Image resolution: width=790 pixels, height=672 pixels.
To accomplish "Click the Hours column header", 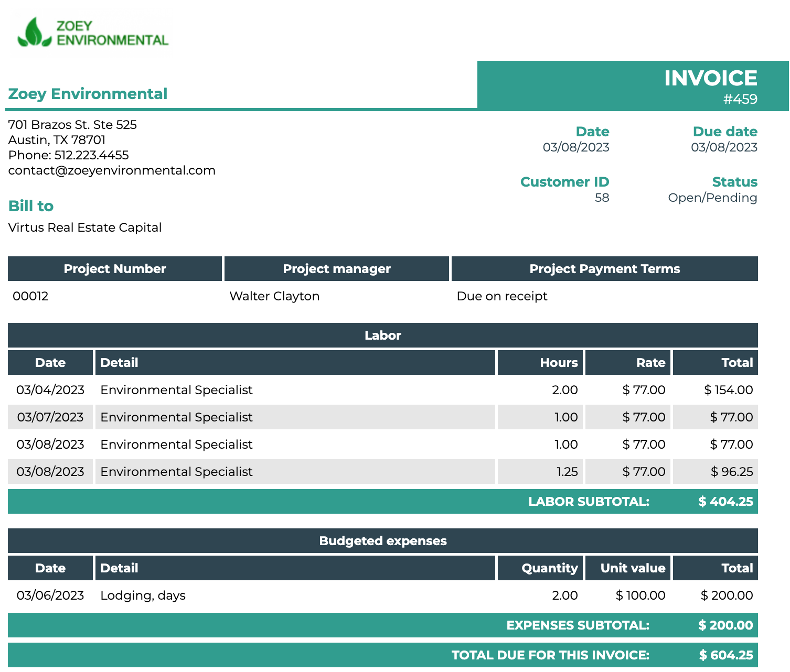I will click(558, 362).
